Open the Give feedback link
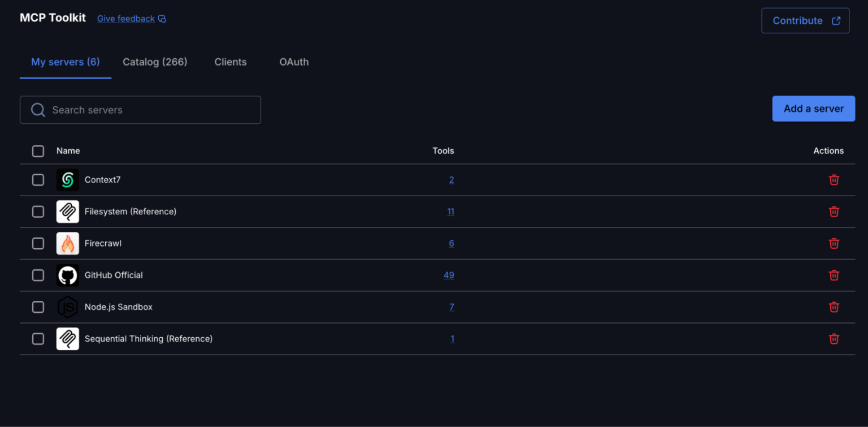Viewport: 868px width, 427px height. pyautogui.click(x=125, y=19)
